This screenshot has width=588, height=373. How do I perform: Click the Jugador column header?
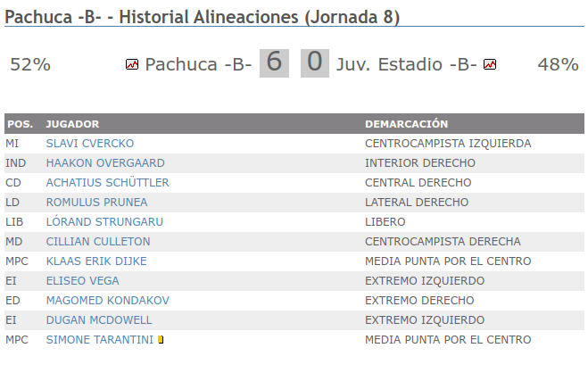click(x=72, y=124)
